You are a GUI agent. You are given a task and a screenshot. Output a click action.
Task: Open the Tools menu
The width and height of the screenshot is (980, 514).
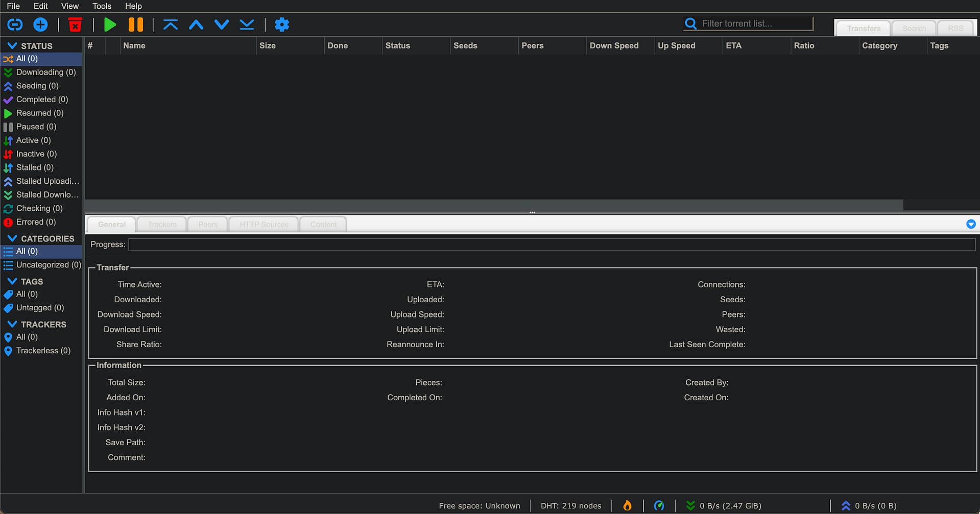(102, 6)
